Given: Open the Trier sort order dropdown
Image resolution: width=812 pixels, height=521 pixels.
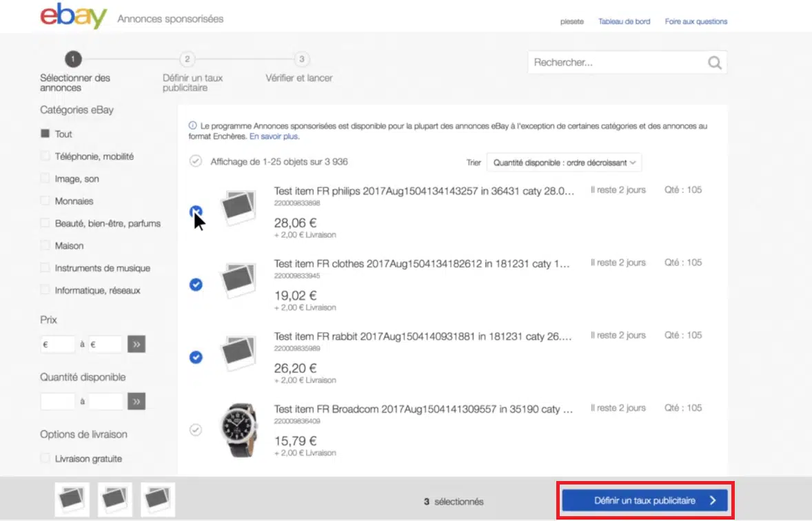Looking at the screenshot, I should [x=564, y=163].
